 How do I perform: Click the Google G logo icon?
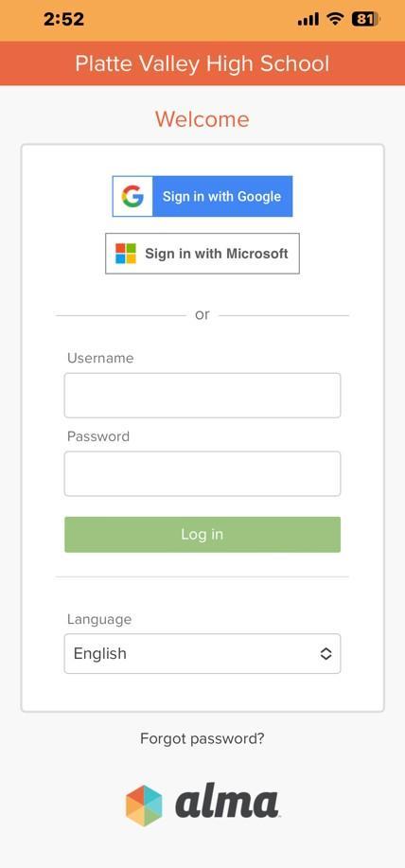(132, 197)
